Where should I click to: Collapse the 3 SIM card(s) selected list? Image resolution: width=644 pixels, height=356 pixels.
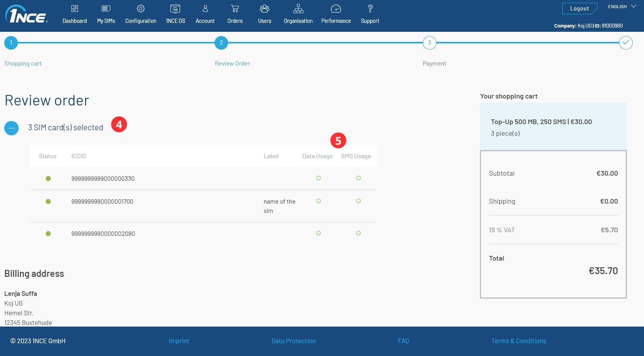(12, 128)
